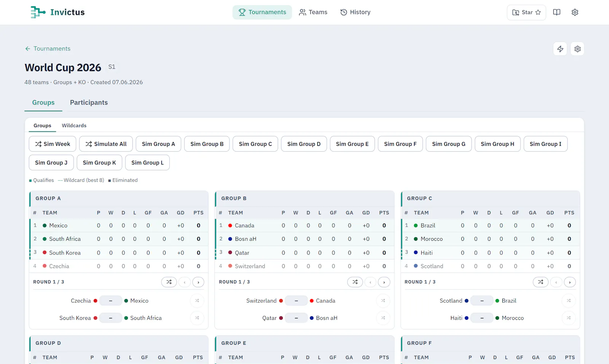This screenshot has width=609, height=364.
Task: Click Sim Group H button
Action: click(497, 144)
